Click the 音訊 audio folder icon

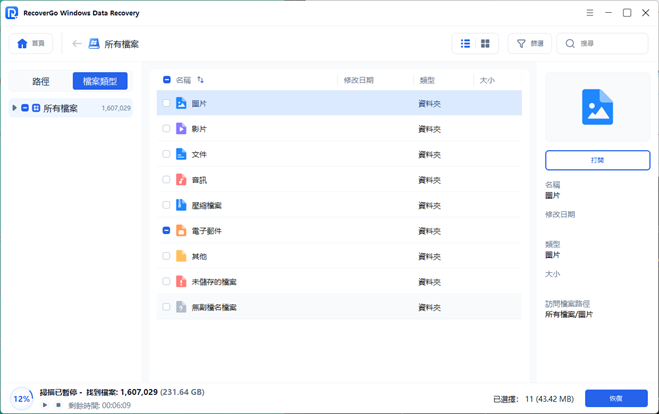tap(181, 179)
